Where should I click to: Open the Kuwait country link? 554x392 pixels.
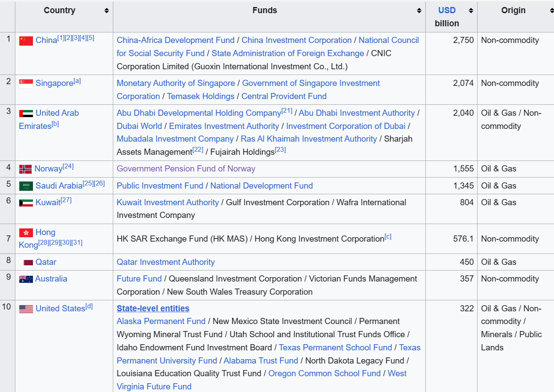48,203
